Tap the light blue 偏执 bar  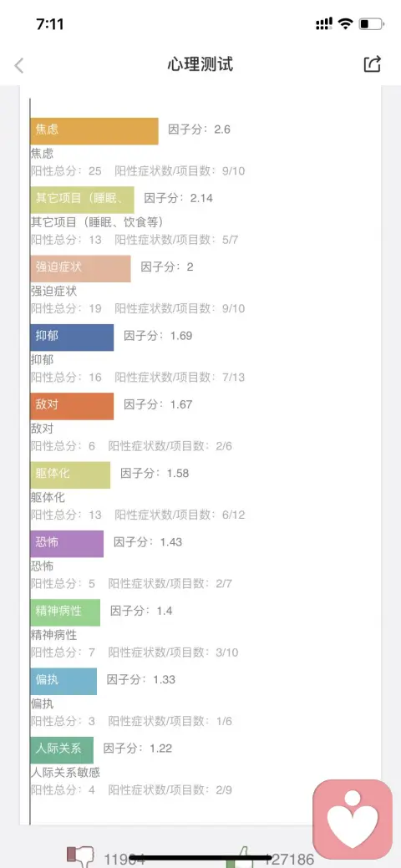tap(63, 681)
